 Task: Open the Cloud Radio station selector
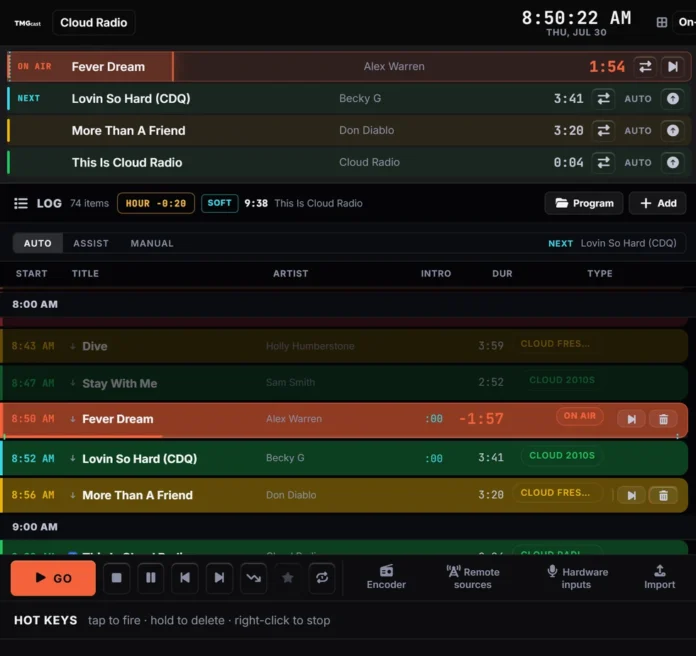click(x=94, y=23)
